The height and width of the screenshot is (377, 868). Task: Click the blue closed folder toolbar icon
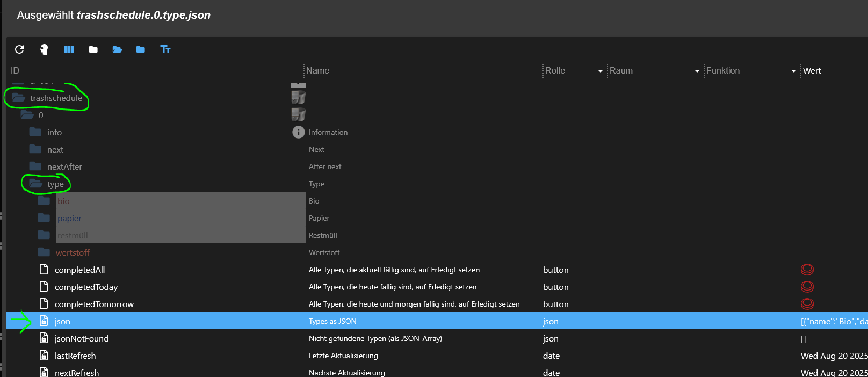pyautogui.click(x=141, y=49)
